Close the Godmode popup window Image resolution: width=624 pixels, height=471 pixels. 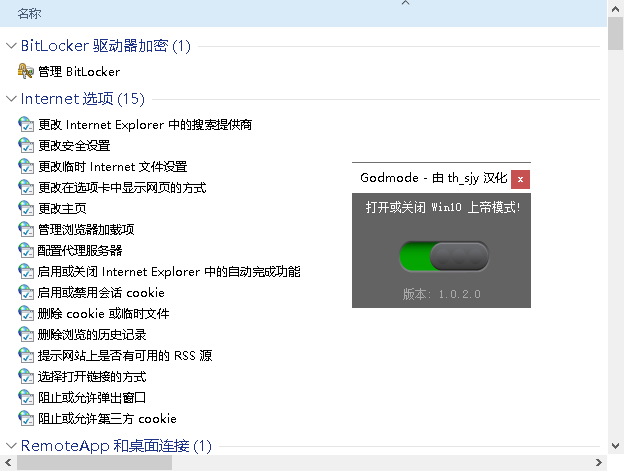(520, 178)
